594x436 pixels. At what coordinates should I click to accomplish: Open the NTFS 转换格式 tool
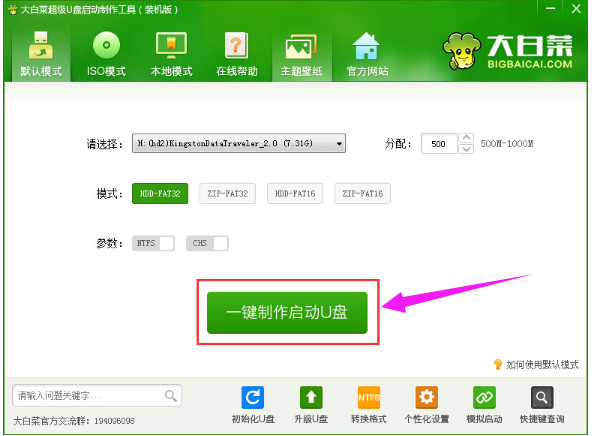coord(369,397)
